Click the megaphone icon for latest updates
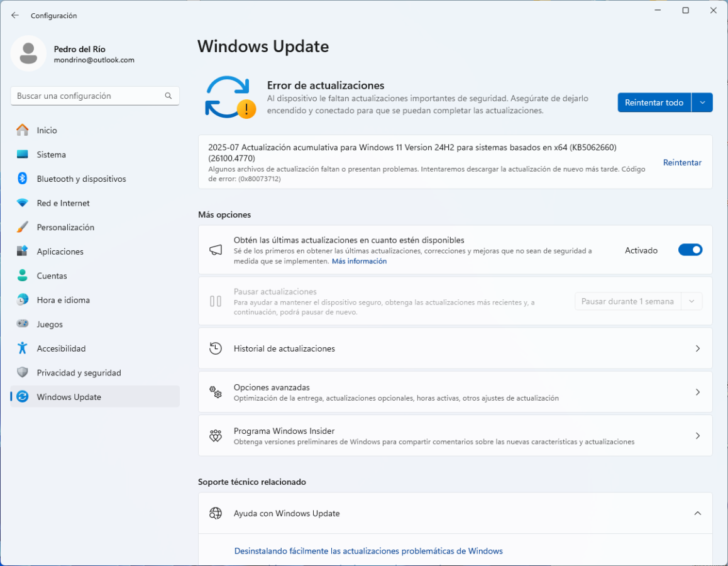This screenshot has height=566, width=728. (216, 250)
